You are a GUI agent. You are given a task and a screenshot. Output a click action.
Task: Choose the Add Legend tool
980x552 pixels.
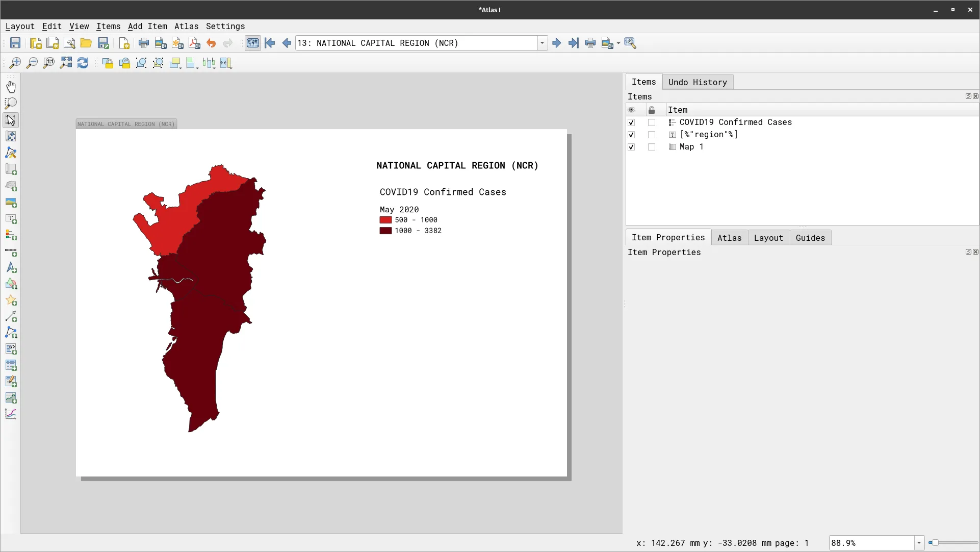pos(11,235)
